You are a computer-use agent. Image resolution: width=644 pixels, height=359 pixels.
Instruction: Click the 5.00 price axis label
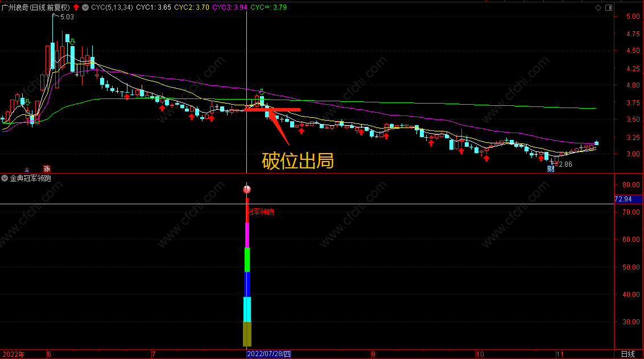click(633, 16)
